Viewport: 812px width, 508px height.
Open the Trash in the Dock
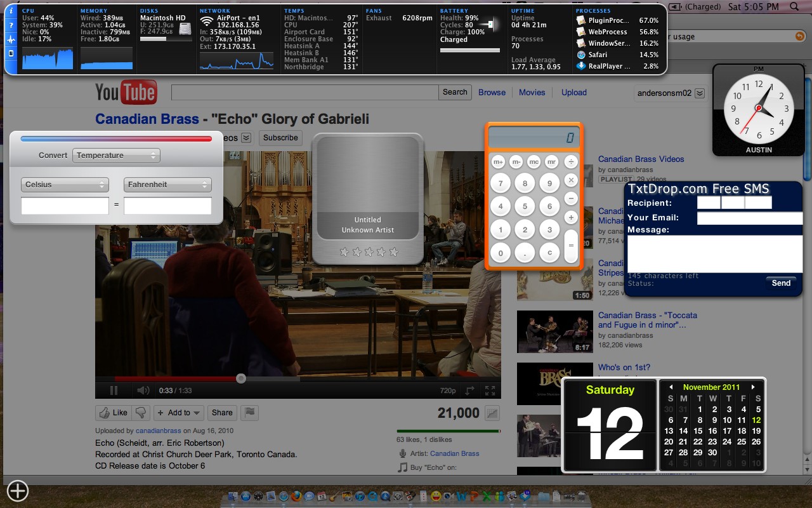[582, 496]
